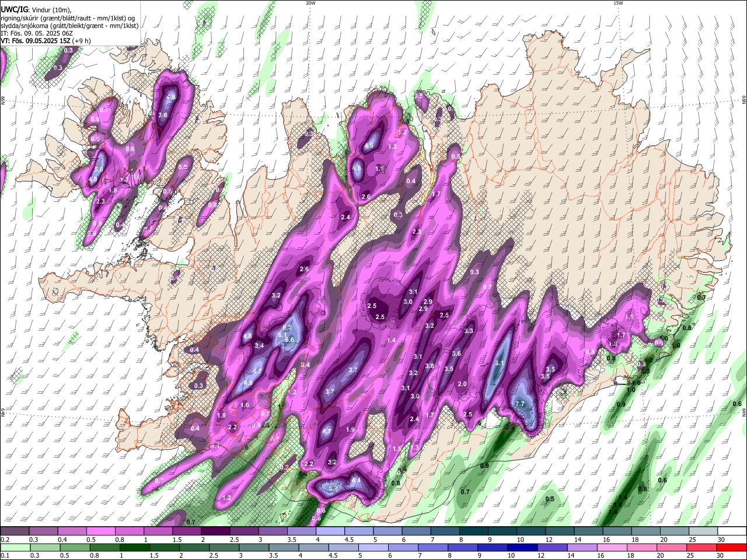Viewport: 747px width, 560px height.
Task: Click the '20W' longitude label
Action: (x=310, y=3)
